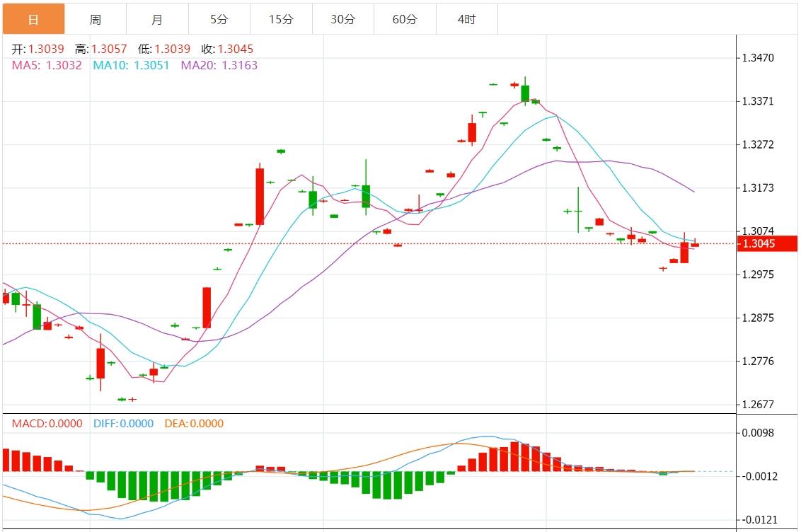The width and height of the screenshot is (801, 532).
Task: Click the blue DIFF value label
Action: pyautogui.click(x=123, y=424)
